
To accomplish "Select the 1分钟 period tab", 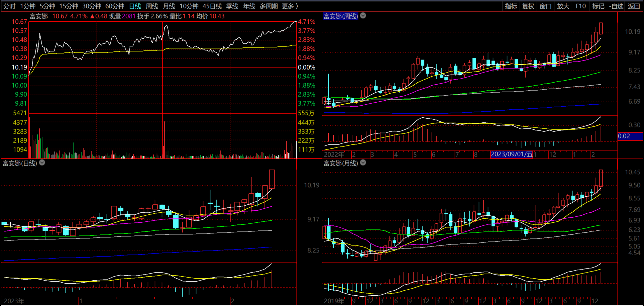I will 28,6.
